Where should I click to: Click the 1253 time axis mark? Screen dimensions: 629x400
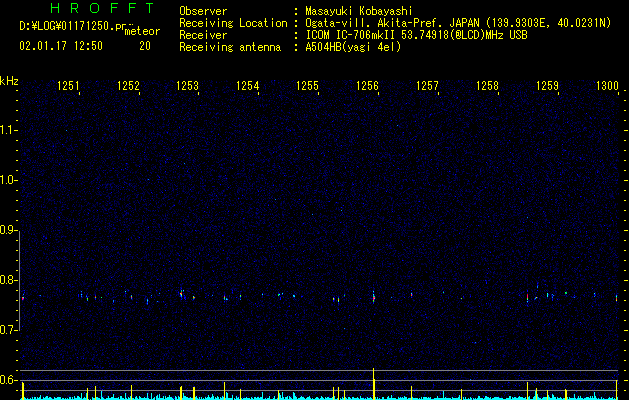pos(188,86)
